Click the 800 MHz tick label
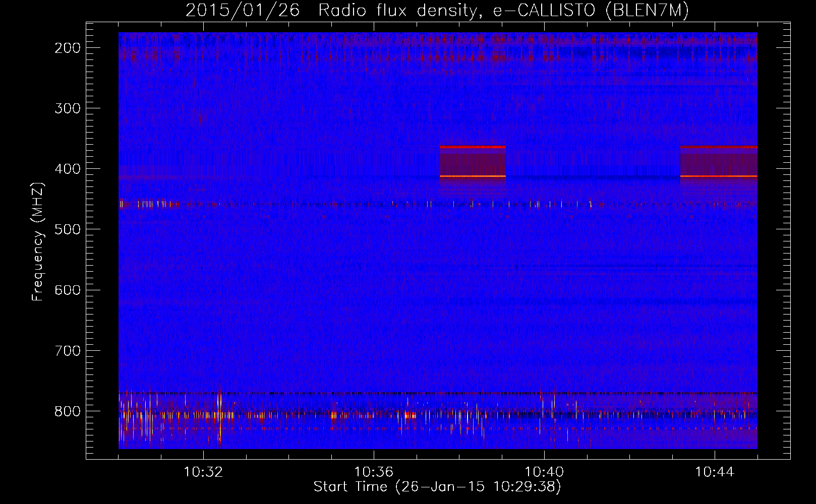 (67, 411)
